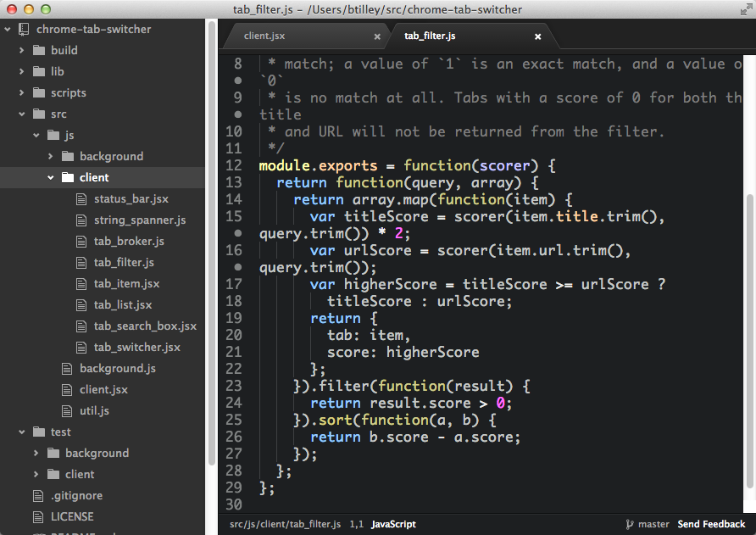Image resolution: width=756 pixels, height=535 pixels.
Task: Open the JavaScript grammar selector
Action: coord(392,524)
